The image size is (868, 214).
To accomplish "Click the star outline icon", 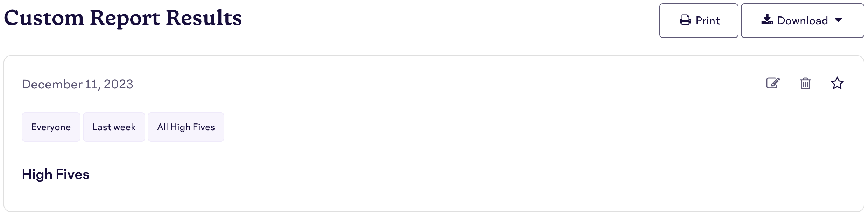I will click(837, 83).
